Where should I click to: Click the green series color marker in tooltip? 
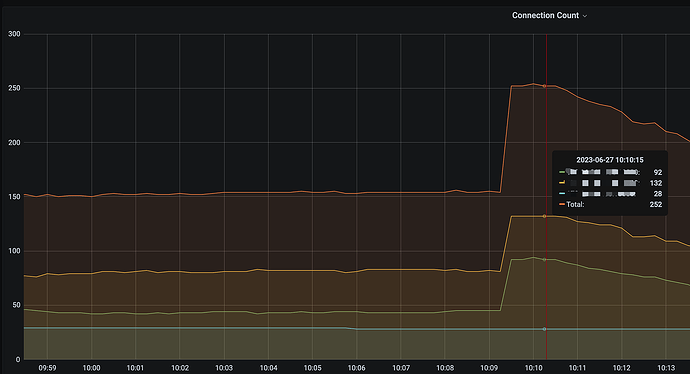pyautogui.click(x=562, y=172)
